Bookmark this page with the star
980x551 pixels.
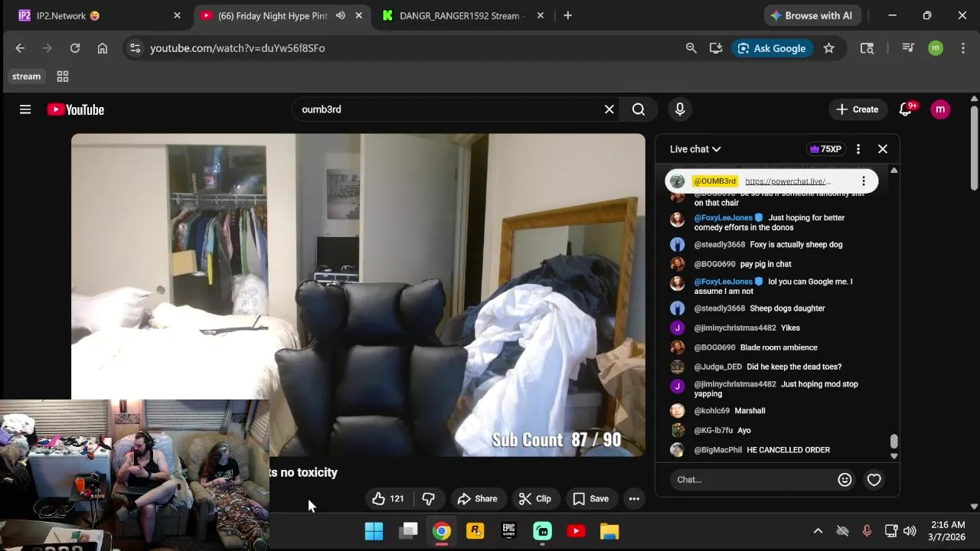(828, 48)
